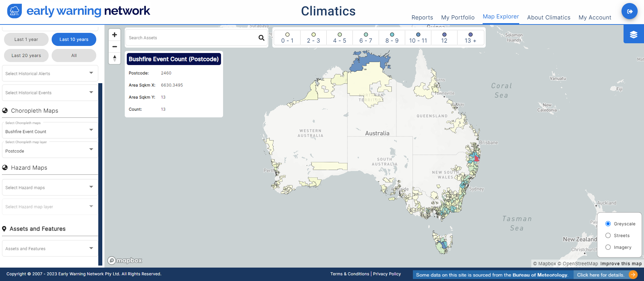Choose the Last 1 year filter
The height and width of the screenshot is (281, 644).
pos(26,39)
